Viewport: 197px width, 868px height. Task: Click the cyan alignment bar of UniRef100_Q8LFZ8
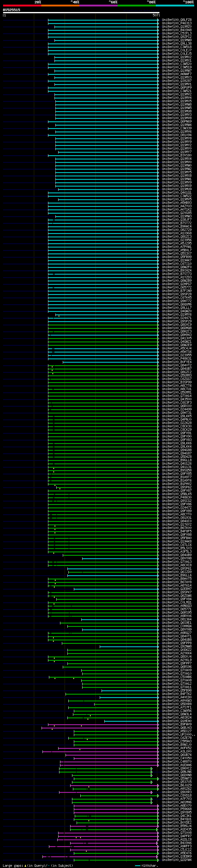click(x=103, y=20)
